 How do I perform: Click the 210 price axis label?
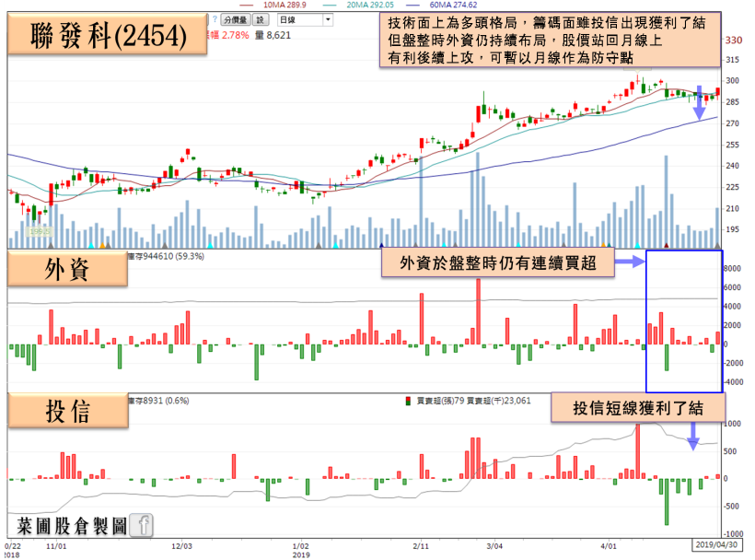pyautogui.click(x=732, y=208)
